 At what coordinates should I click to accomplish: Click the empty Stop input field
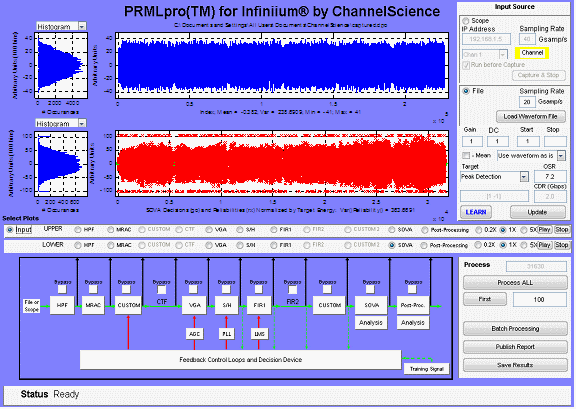pyautogui.click(x=555, y=141)
